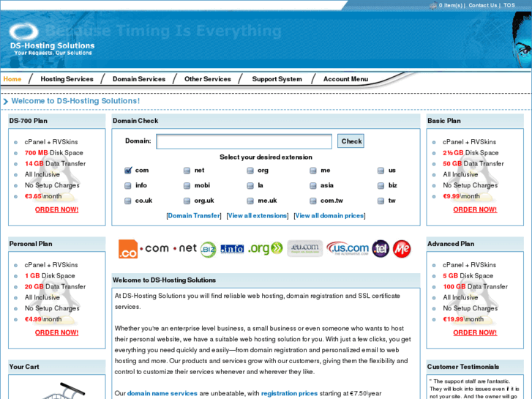
Task: Click the 100 GB Data Transfer text
Action: pyautogui.click(x=476, y=286)
